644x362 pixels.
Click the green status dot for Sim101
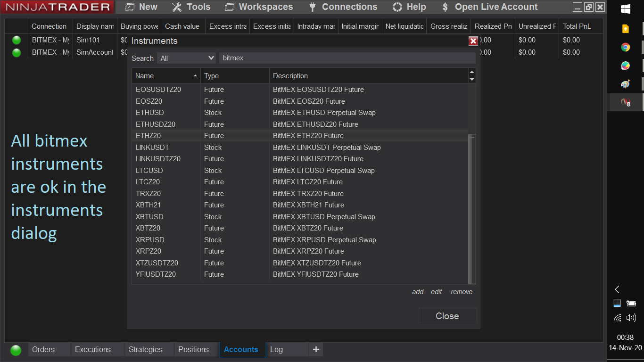click(17, 41)
